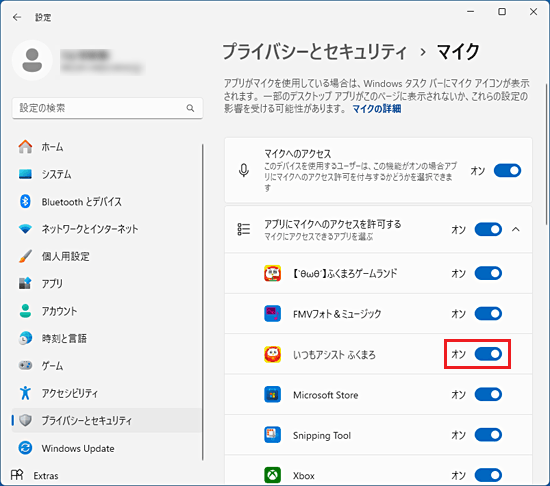Click the アカウント person icon
Screen dimensions: 550x486
pyautogui.click(x=25, y=311)
